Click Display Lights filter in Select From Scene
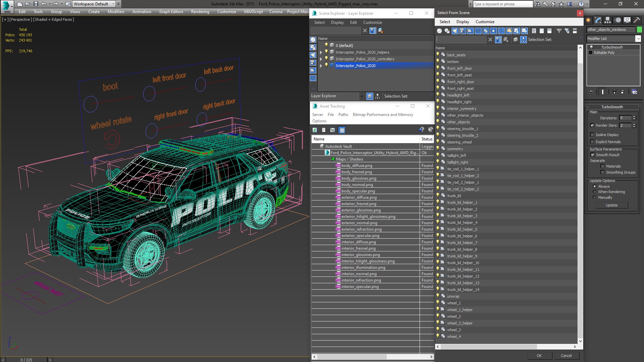 (x=455, y=31)
